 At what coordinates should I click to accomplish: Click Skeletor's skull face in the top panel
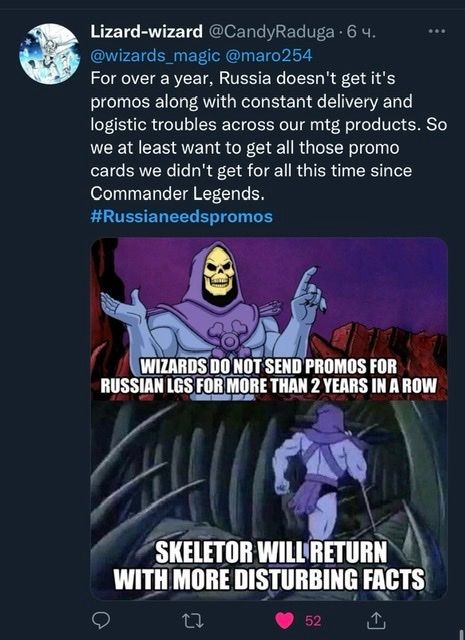219,271
